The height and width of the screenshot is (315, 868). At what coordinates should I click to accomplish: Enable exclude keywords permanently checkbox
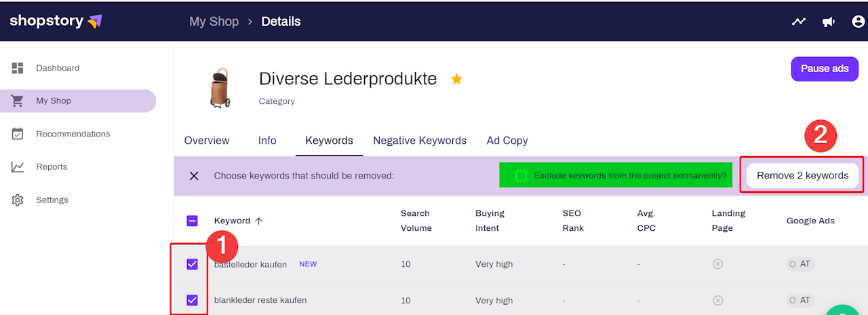coord(521,176)
